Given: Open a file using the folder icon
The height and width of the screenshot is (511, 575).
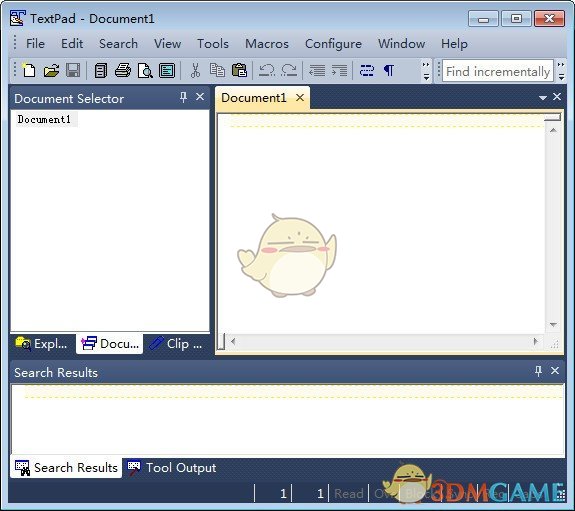Looking at the screenshot, I should point(51,70).
